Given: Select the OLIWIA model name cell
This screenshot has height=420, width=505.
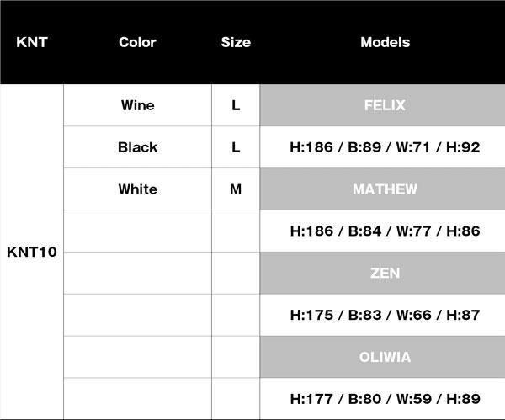Looking at the screenshot, I should tap(385, 357).
